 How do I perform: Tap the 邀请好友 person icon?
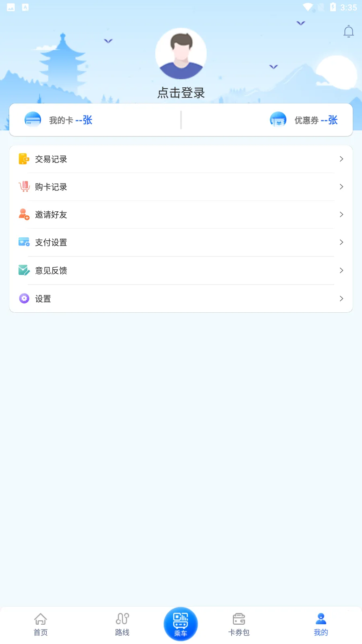[24, 215]
